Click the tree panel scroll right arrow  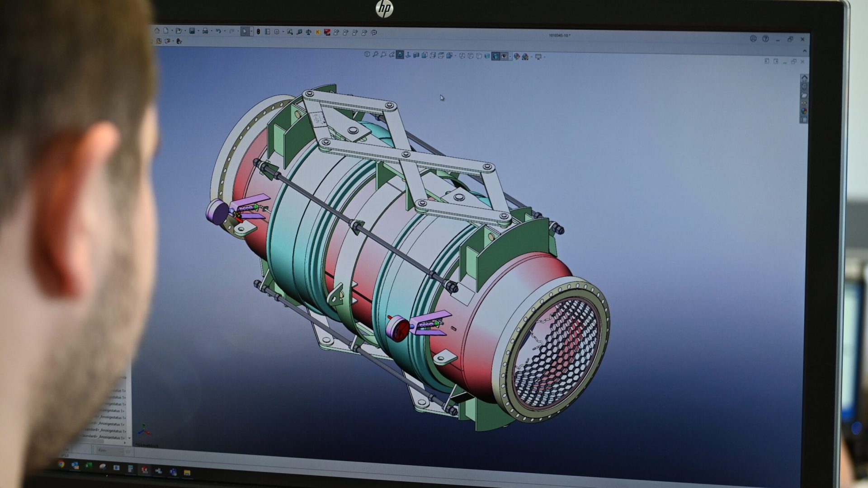[x=124, y=443]
